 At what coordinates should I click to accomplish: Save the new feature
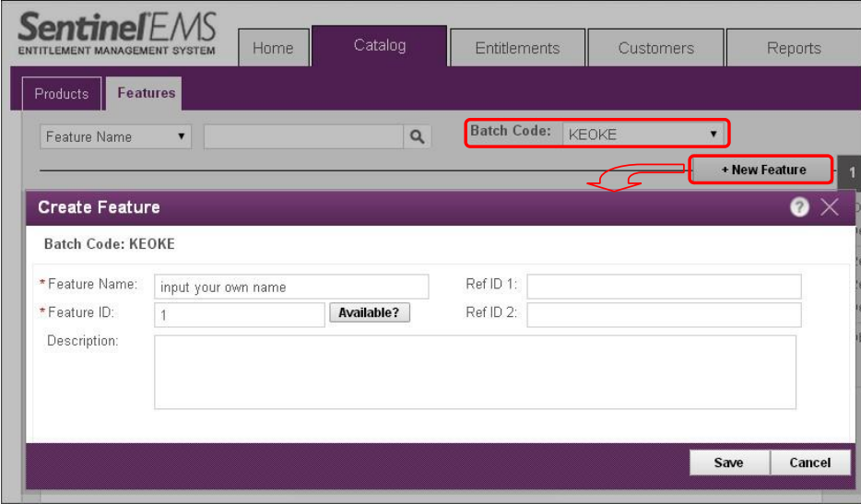tap(727, 463)
